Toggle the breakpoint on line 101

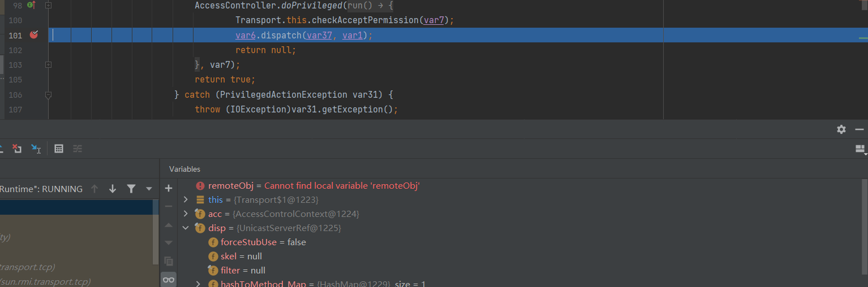tap(34, 35)
